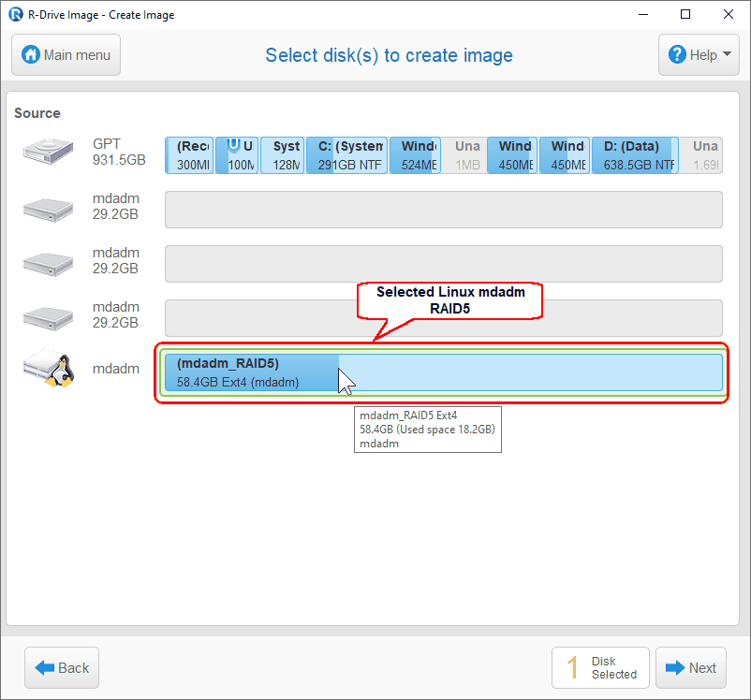This screenshot has width=751, height=700.
Task: Click the third mdadm empty partition bar
Action: pyautogui.click(x=444, y=318)
